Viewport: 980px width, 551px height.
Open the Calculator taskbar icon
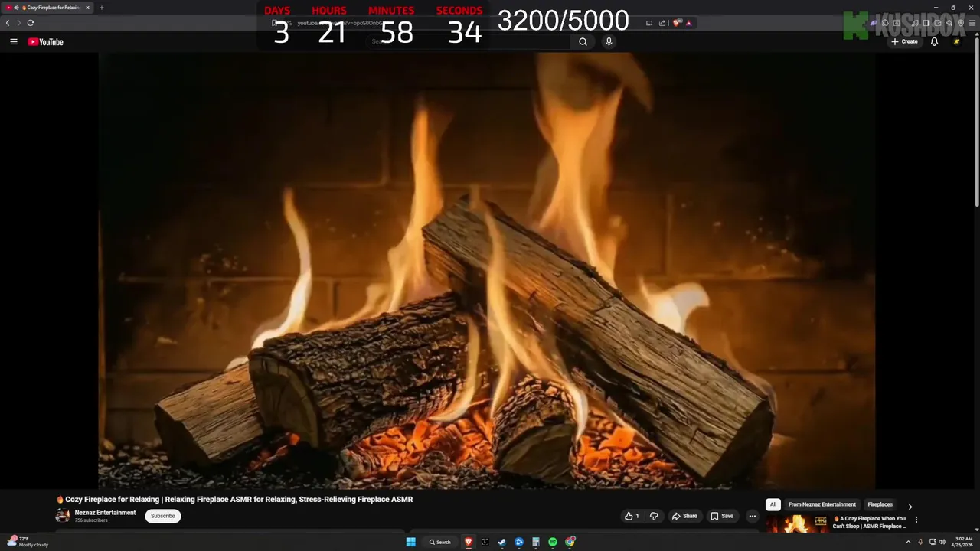coord(536,542)
